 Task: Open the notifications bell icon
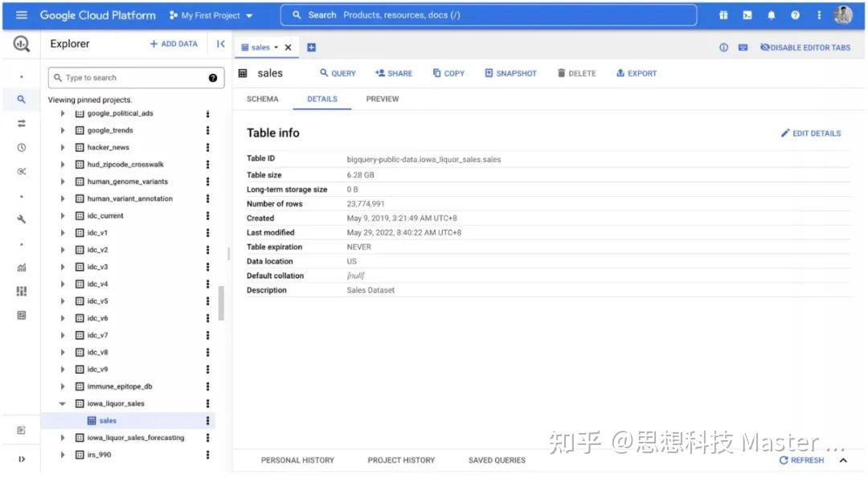(x=771, y=15)
